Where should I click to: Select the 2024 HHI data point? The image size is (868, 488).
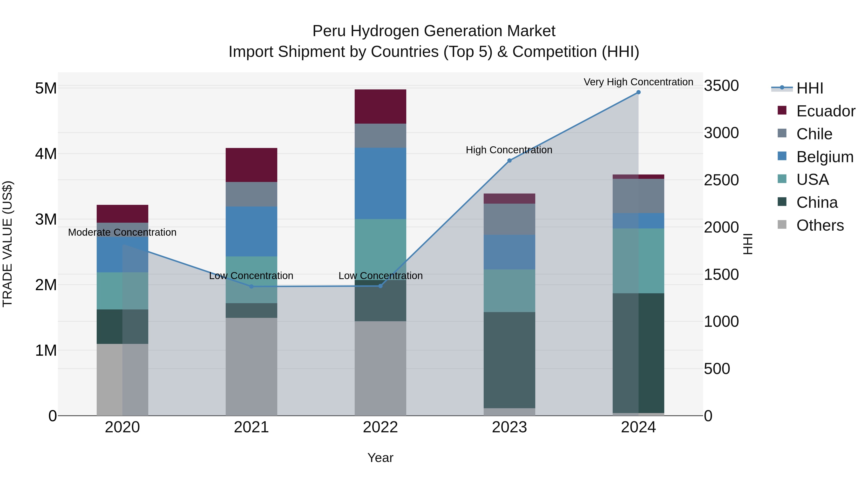(638, 92)
